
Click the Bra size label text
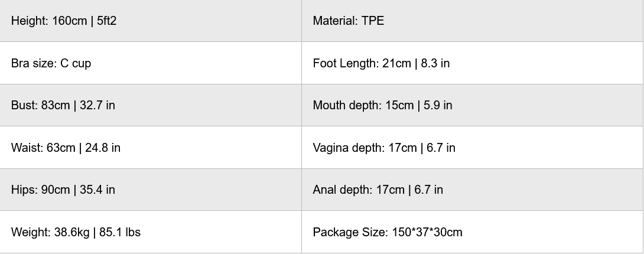click(x=34, y=63)
